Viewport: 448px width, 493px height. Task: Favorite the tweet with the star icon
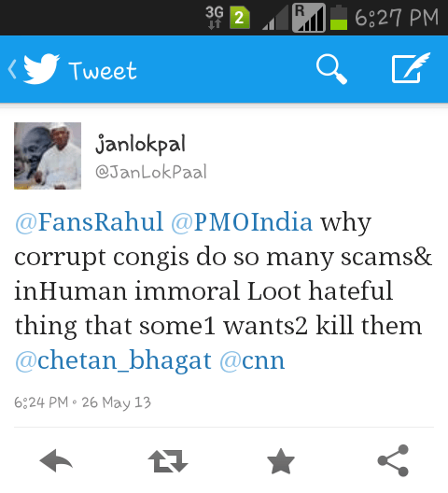pos(281,461)
